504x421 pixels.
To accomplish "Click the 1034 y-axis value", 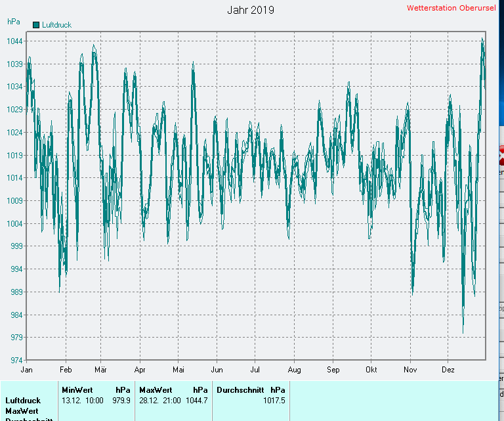I will pyautogui.click(x=14, y=87).
